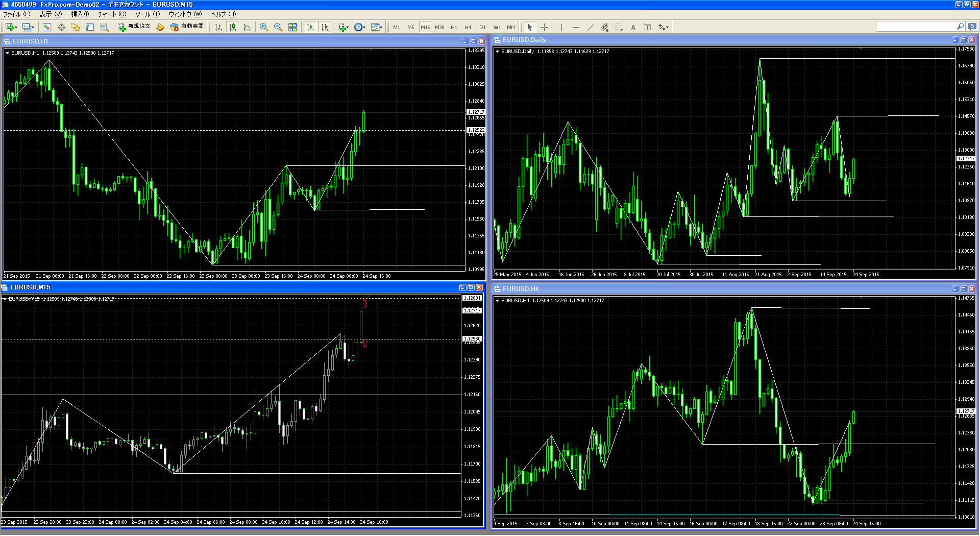980x536 pixels.
Task: Expand the indicators list dropdown
Action: (x=348, y=27)
